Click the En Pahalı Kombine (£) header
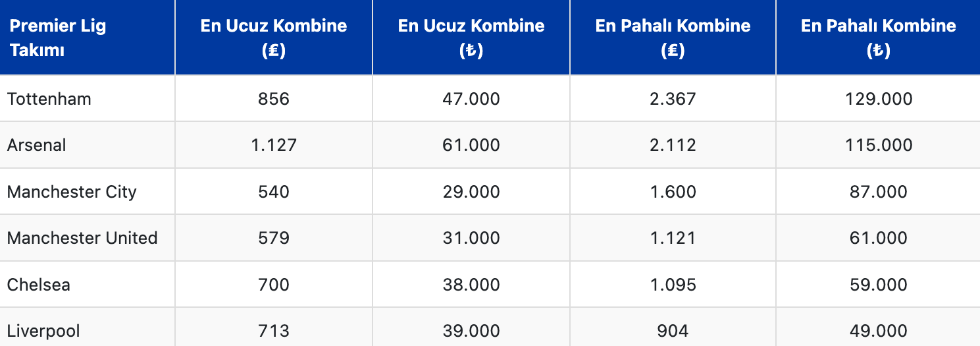This screenshot has height=346, width=980. (x=673, y=38)
